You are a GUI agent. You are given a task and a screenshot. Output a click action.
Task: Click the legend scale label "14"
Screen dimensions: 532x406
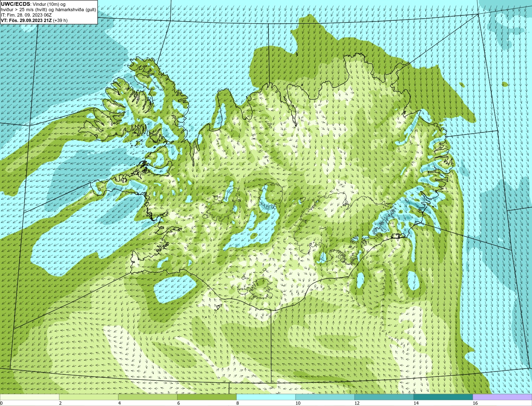tap(416, 403)
